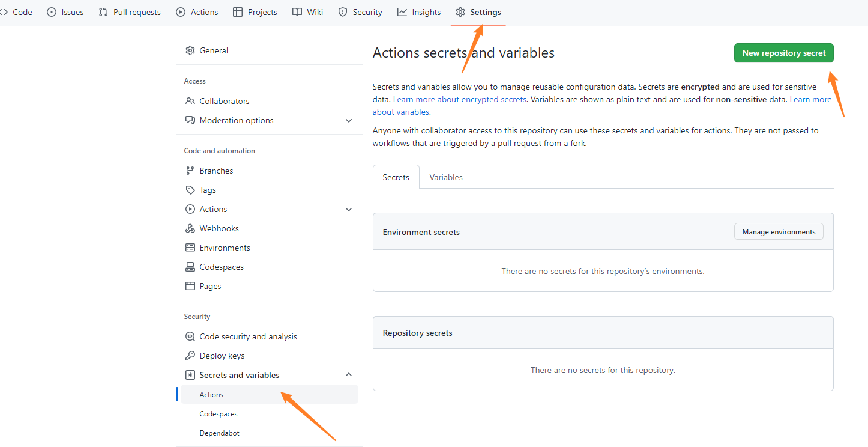Screen dimensions: 868x447
Task: Click Manage environments button
Action: (x=779, y=232)
